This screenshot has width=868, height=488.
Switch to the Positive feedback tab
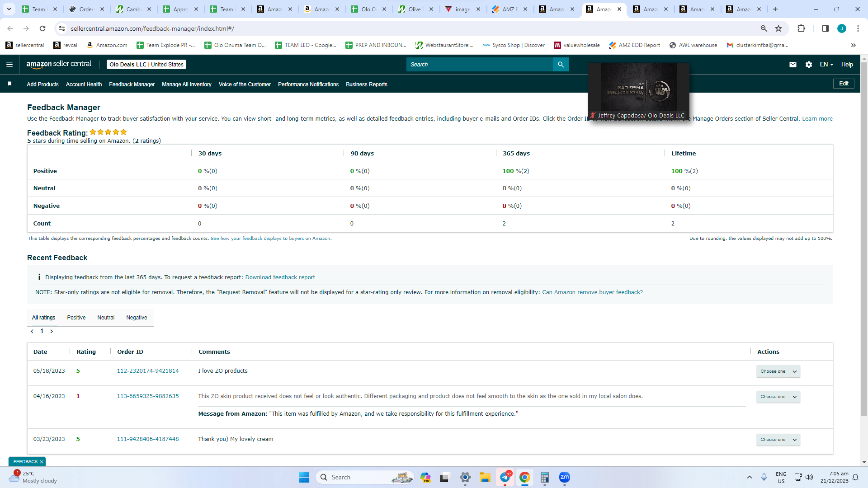click(x=76, y=318)
